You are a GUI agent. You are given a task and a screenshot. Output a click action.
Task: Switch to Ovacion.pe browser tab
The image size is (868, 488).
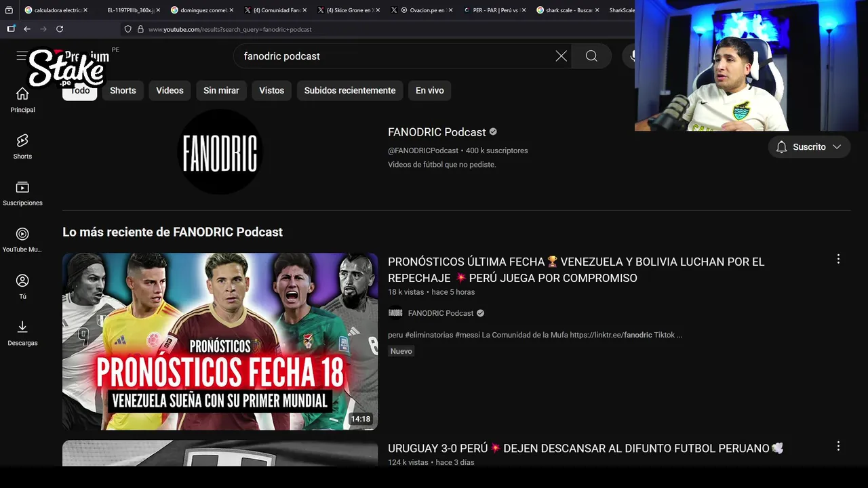422,10
